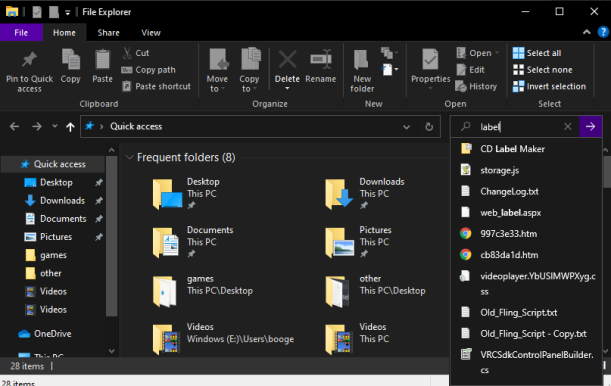Click Copy path in the ribbon
Screen dimensions: 611x386
click(148, 70)
